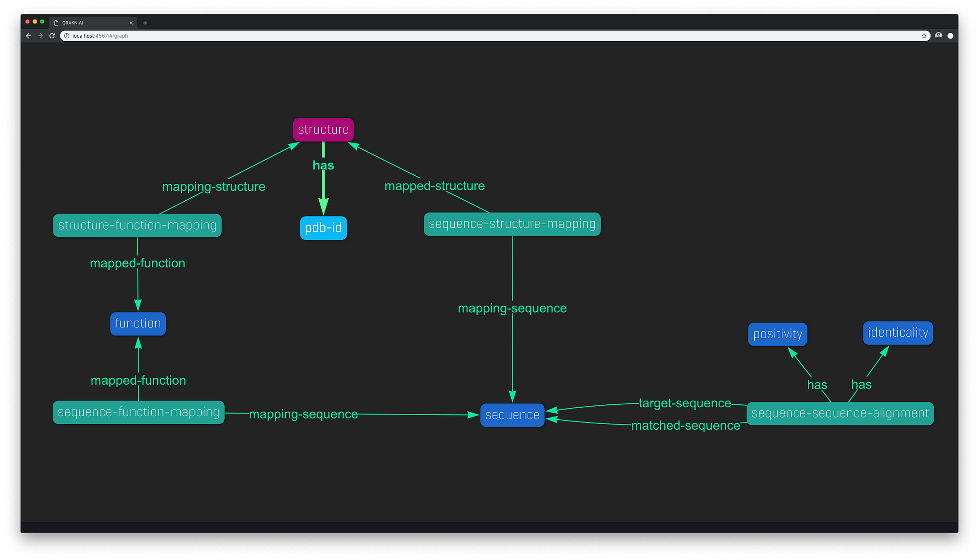Click the sequence-structure-mapping relation node
Screen dimensions: 979x560
coord(512,224)
